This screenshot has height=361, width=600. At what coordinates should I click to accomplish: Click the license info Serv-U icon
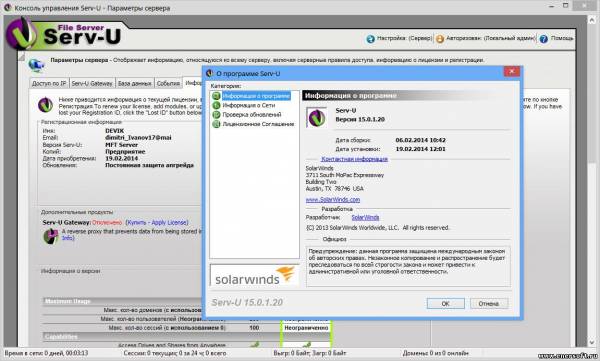45,105
